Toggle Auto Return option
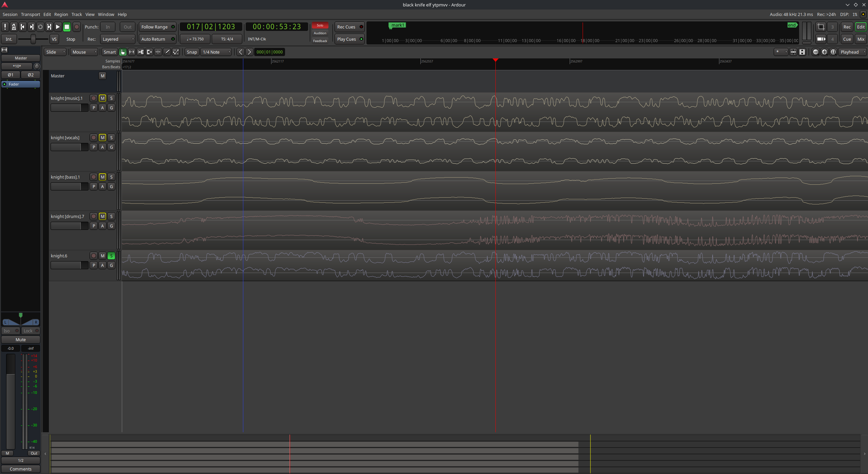Screen dimensions: 868x474 pyautogui.click(x=157, y=39)
